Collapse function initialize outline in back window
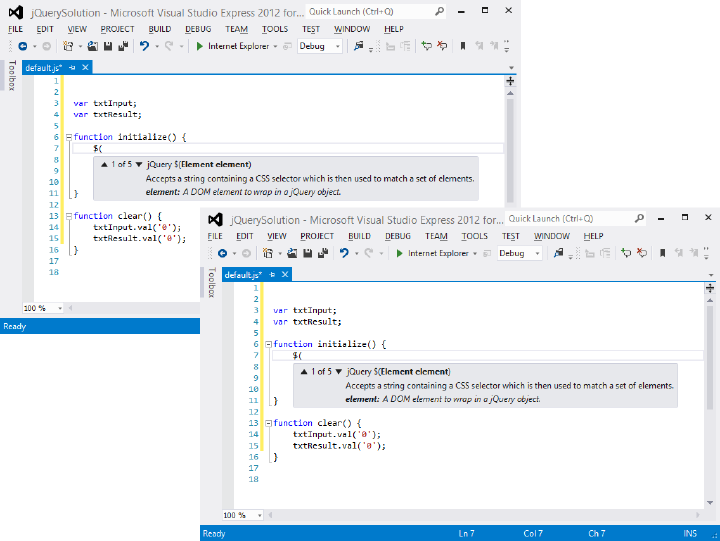 [68, 137]
